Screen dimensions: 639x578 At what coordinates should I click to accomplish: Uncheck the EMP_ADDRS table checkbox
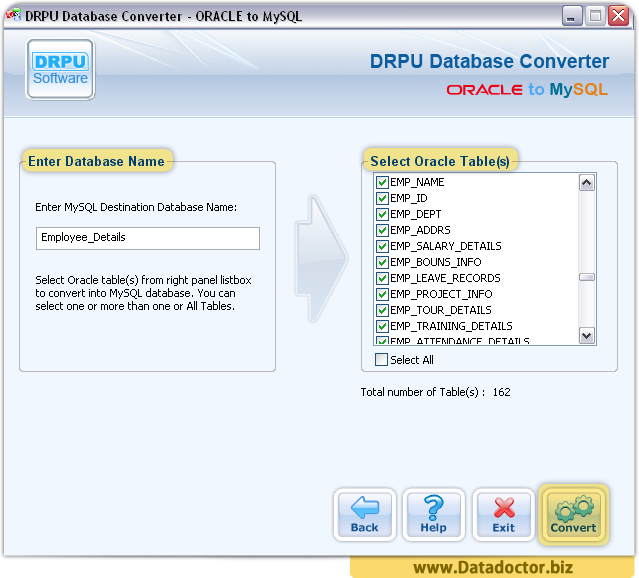tap(382, 230)
